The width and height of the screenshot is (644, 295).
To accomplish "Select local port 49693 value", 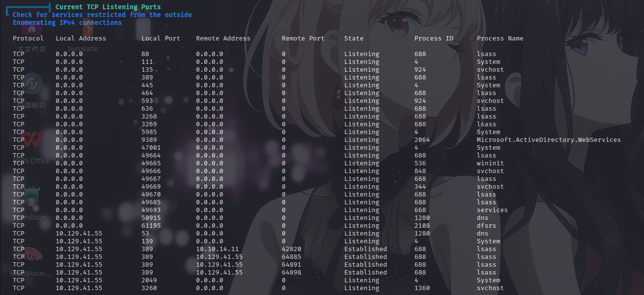I will click(x=151, y=210).
